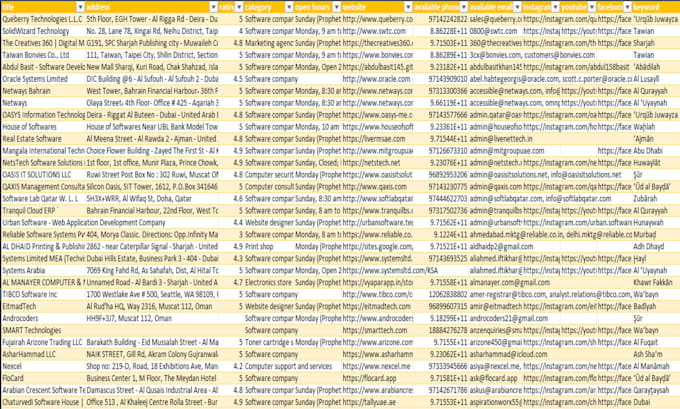The height and width of the screenshot is (409, 680).
Task: Select the Electronics store category cell
Action: pyautogui.click(x=269, y=282)
